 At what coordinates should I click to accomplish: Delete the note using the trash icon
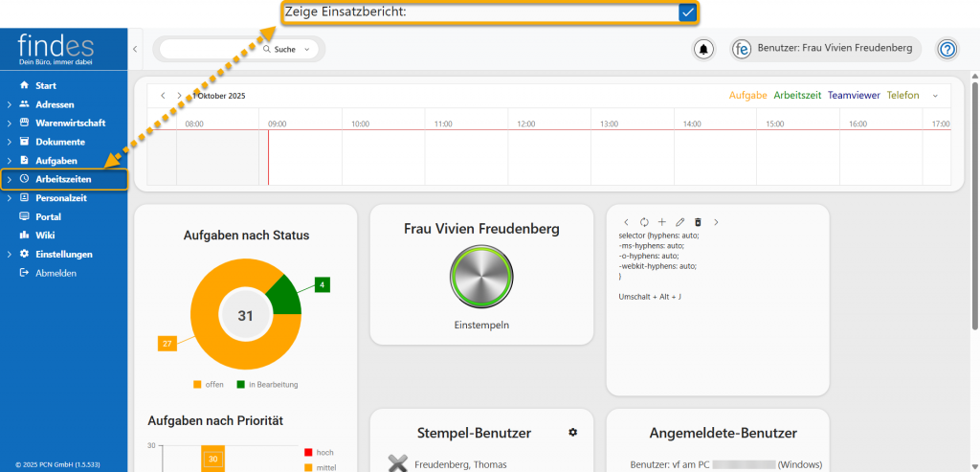[x=698, y=222]
